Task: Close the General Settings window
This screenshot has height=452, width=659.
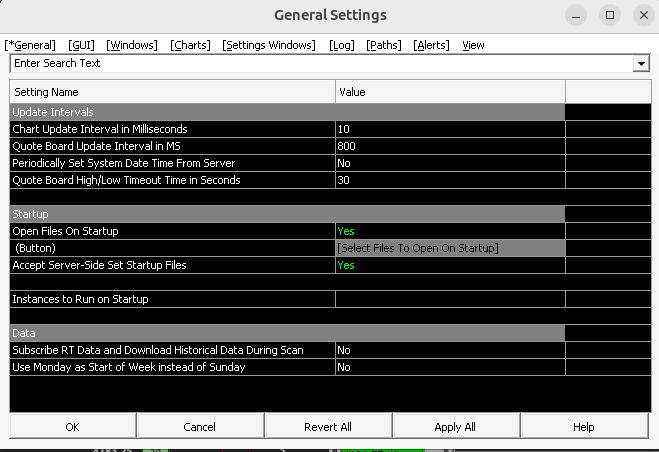Action: pyautogui.click(x=644, y=16)
